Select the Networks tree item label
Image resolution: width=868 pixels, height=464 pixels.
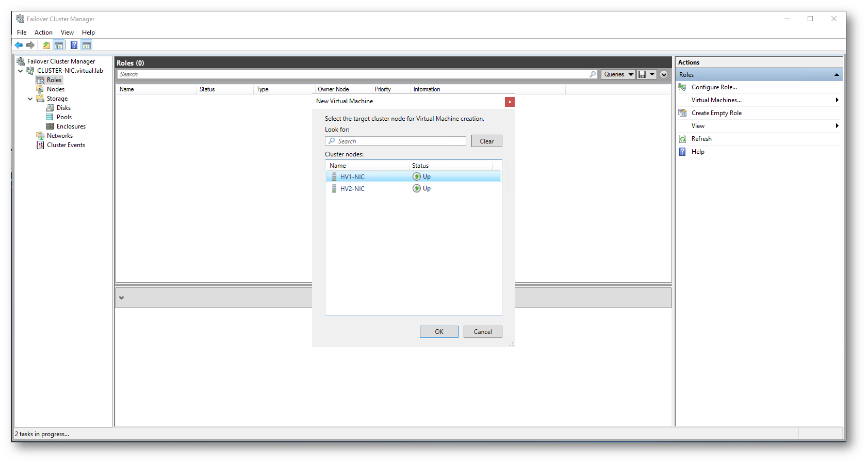click(x=60, y=136)
